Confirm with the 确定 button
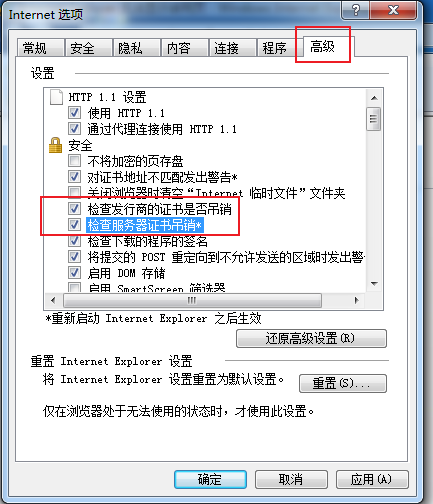433x504 pixels. [210, 480]
